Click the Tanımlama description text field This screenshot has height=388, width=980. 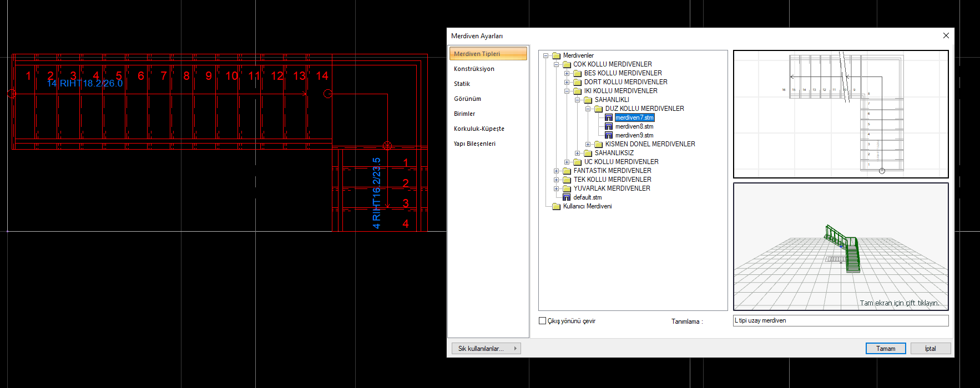(x=840, y=320)
